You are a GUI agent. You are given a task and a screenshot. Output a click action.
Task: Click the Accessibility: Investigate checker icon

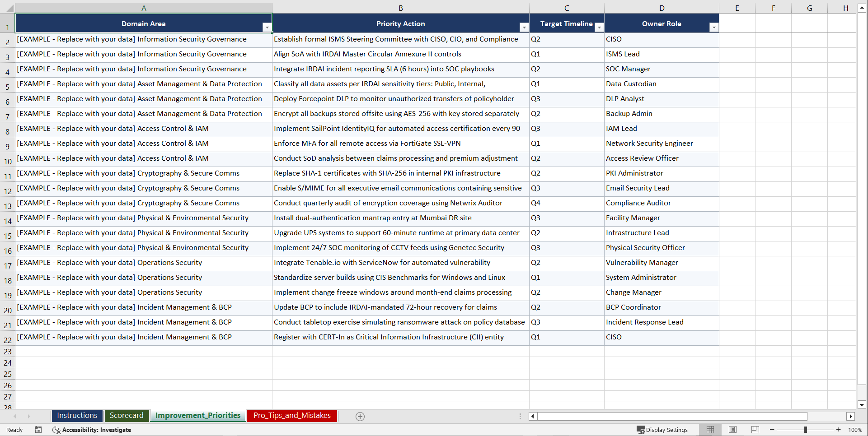pos(56,430)
